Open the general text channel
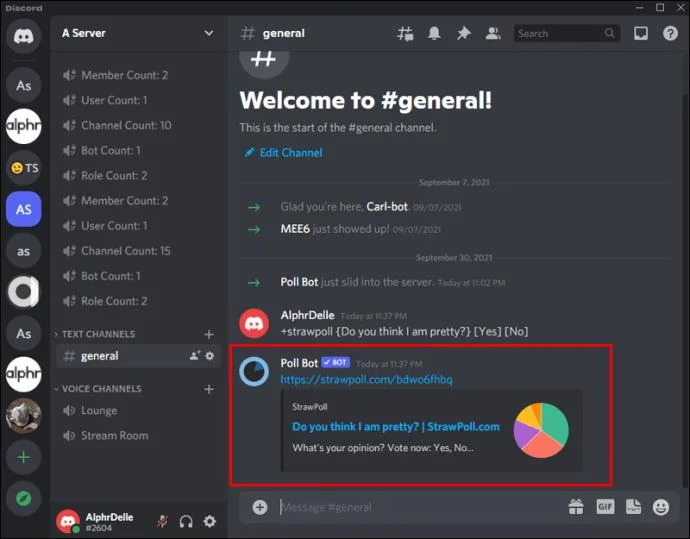The image size is (690, 539). 138,356
